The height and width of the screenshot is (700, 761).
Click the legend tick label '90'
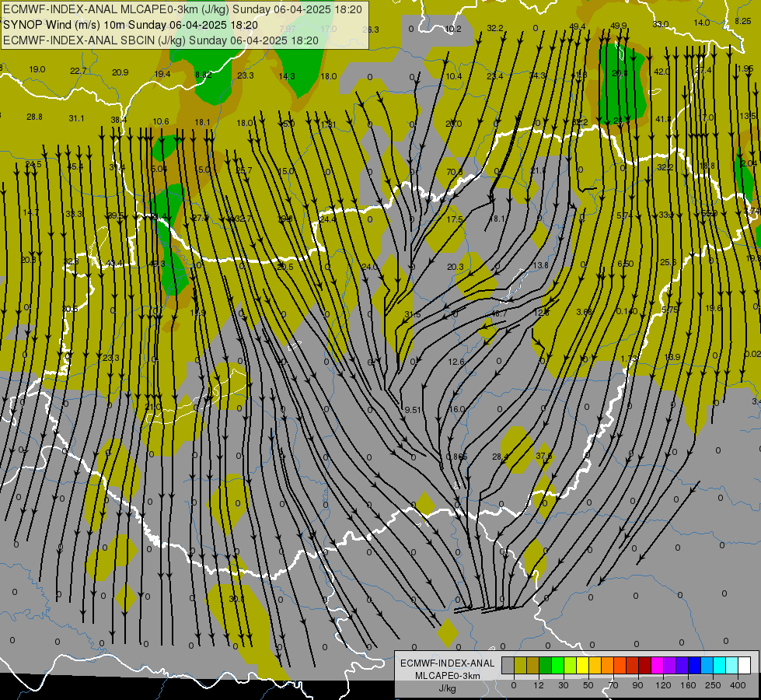[637, 685]
